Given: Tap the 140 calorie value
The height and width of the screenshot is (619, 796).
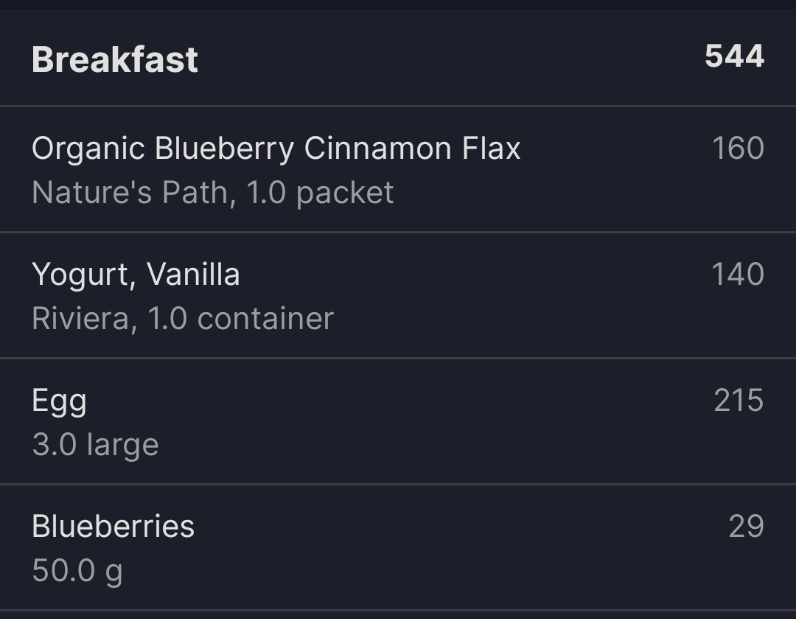Looking at the screenshot, I should point(738,275).
